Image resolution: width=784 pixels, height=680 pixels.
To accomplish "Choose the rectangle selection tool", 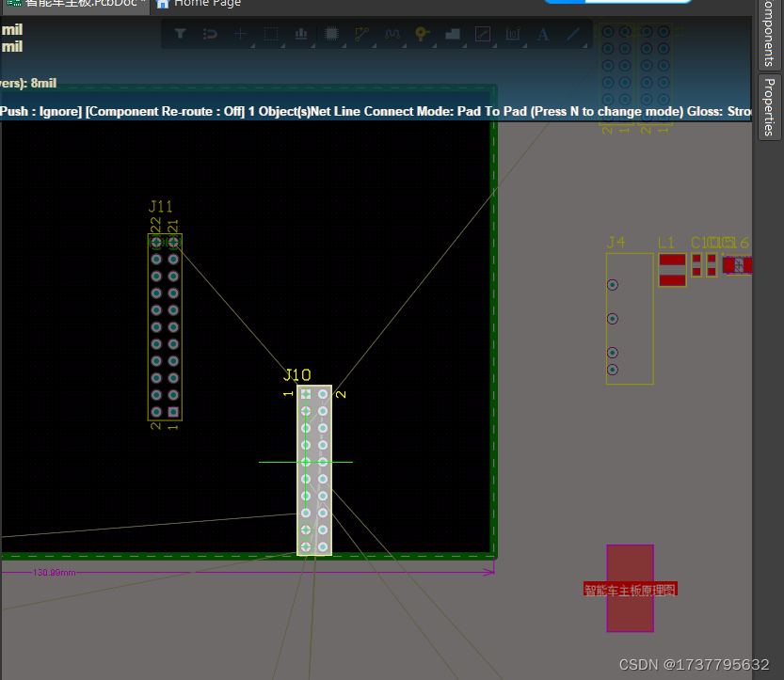I will point(271,34).
